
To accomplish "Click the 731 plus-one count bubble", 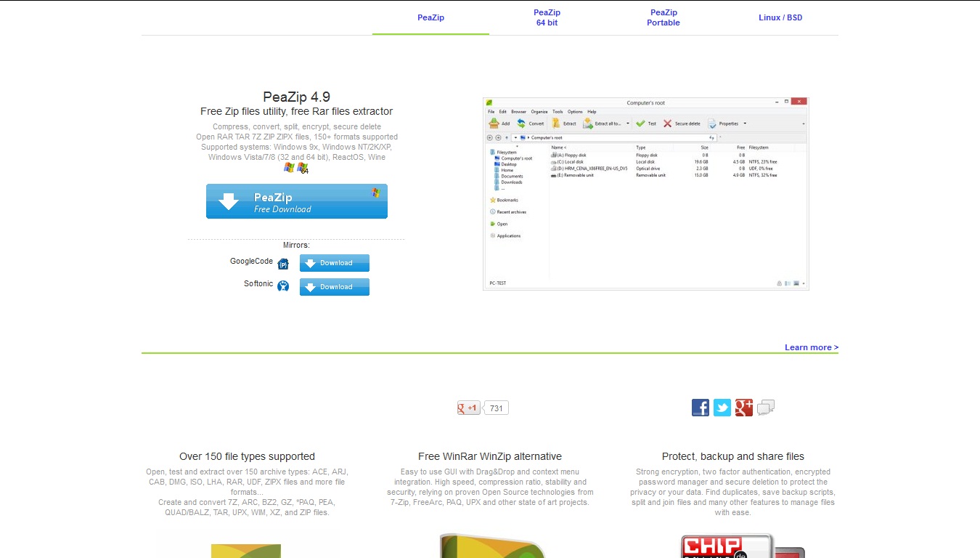I will [x=497, y=408].
